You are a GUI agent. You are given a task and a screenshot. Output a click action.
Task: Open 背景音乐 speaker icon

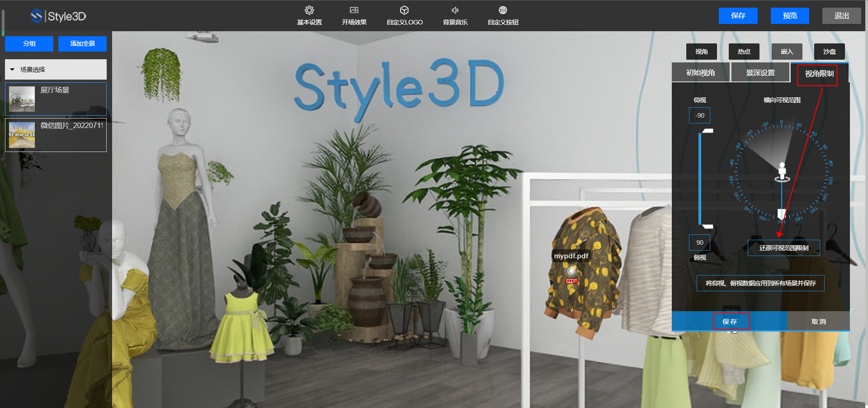tap(455, 10)
